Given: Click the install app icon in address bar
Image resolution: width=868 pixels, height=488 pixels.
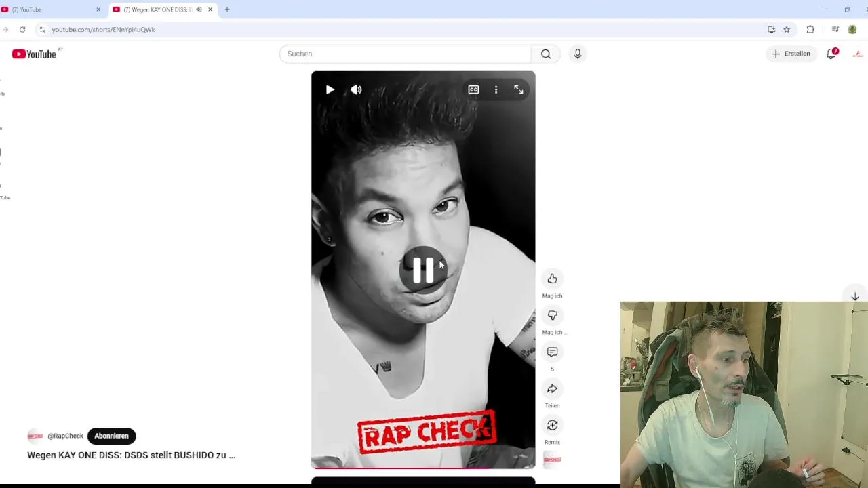Looking at the screenshot, I should point(771,29).
